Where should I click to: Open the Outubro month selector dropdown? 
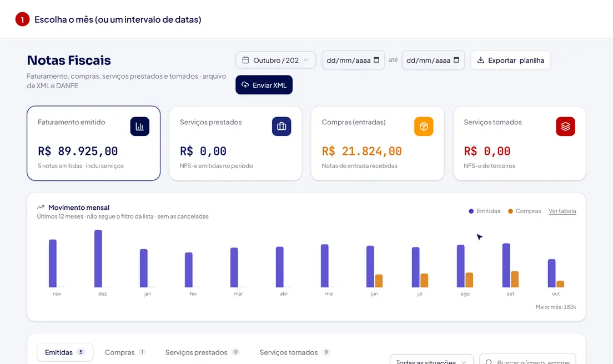coord(275,60)
